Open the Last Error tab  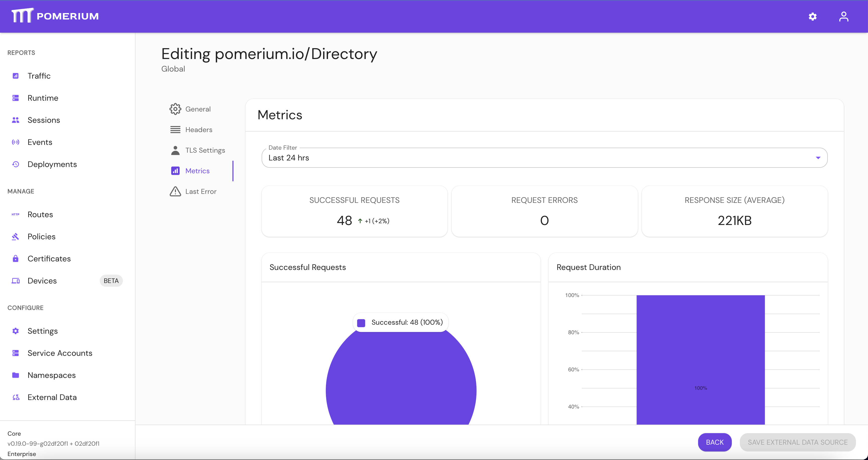[x=201, y=191]
